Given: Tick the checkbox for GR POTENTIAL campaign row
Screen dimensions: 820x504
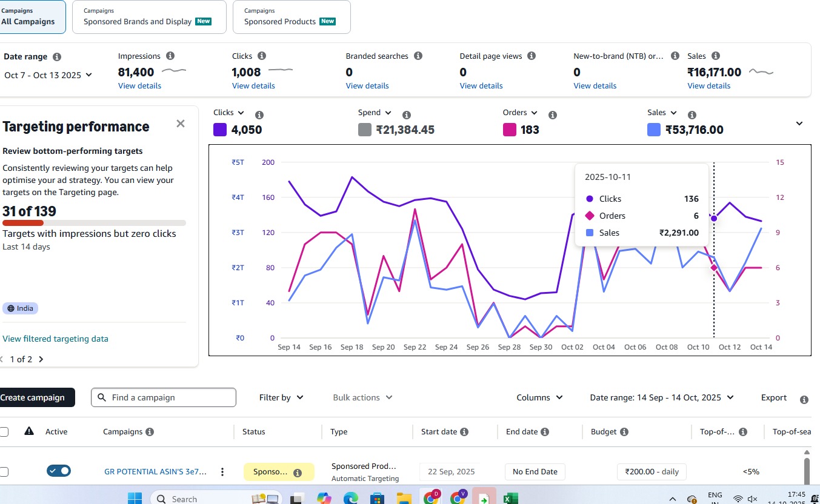Looking at the screenshot, I should point(4,472).
